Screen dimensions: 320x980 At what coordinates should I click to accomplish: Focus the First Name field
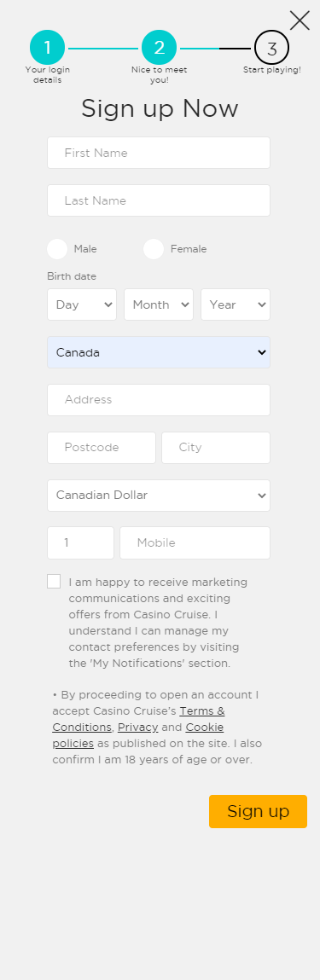159,154
